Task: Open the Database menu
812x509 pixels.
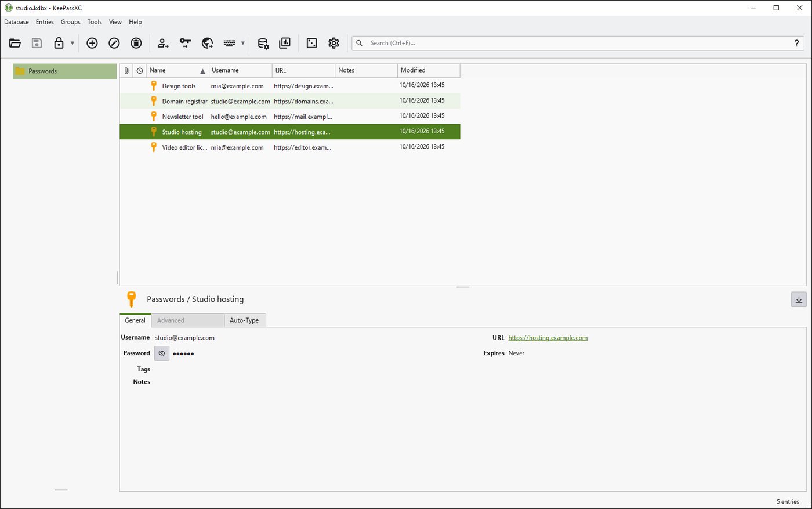Action: [x=16, y=22]
